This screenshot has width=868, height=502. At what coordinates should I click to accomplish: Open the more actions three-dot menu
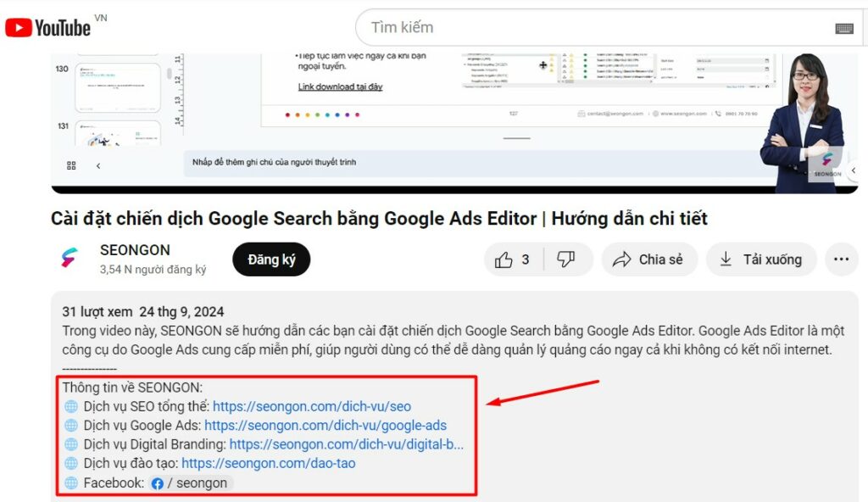coord(841,259)
